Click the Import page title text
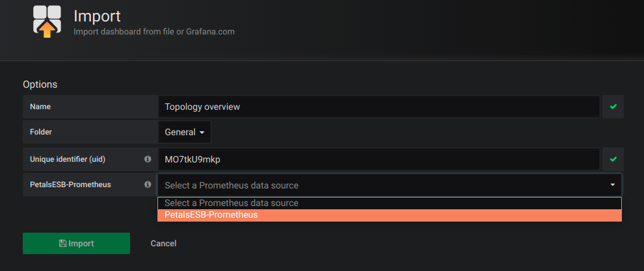The image size is (644, 271). 97,16
